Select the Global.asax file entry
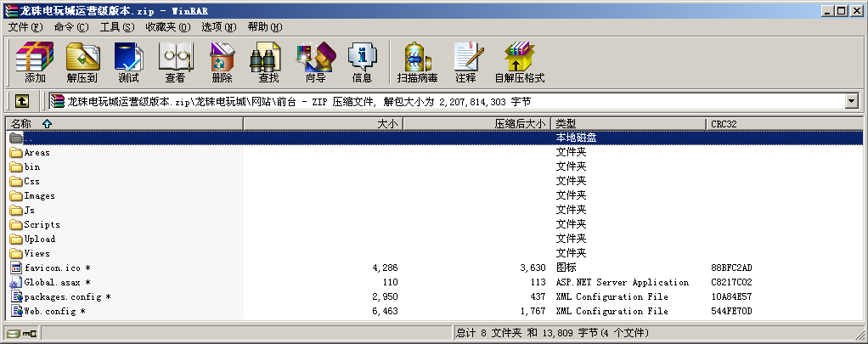868x344 pixels. [x=52, y=283]
